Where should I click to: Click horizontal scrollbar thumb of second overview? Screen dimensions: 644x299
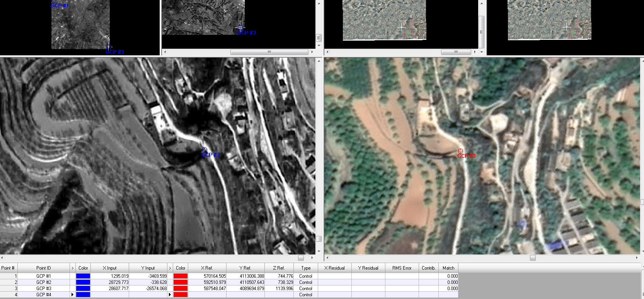[x=269, y=52]
